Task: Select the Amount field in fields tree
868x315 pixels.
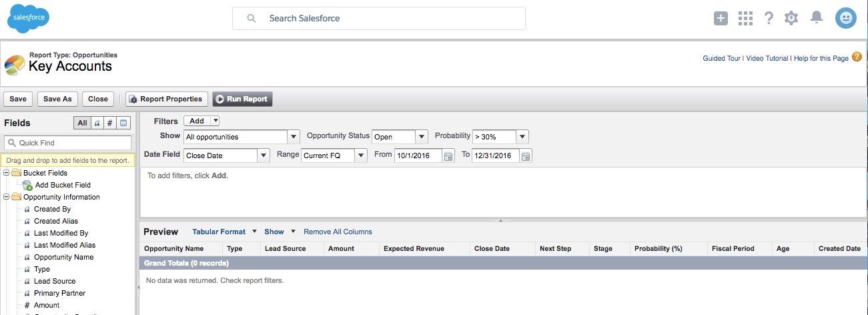Action: [47, 306]
